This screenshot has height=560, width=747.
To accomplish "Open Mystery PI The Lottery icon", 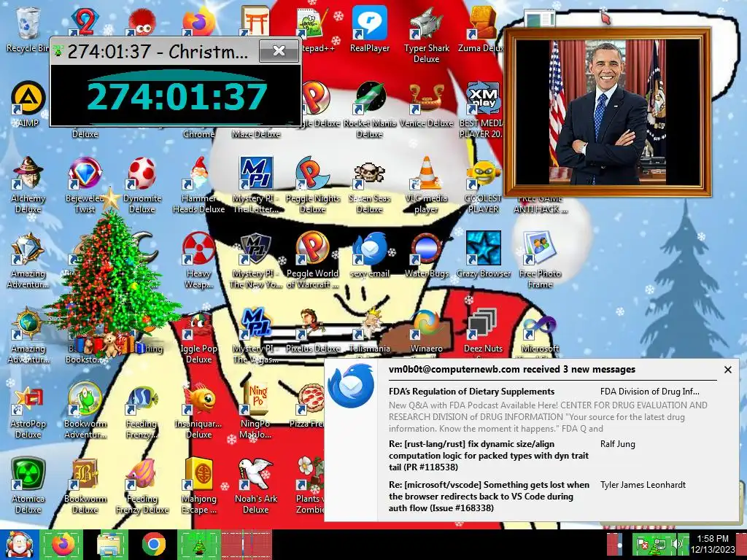I will (x=256, y=184).
